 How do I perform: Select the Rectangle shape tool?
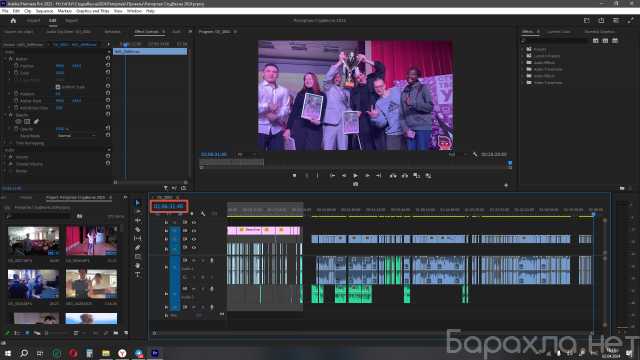click(138, 256)
